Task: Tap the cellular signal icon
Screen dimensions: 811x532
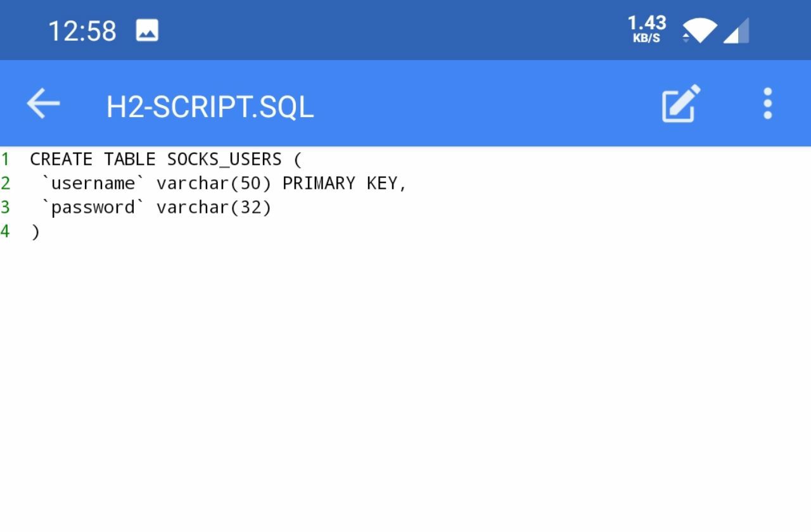Action: coord(736,30)
